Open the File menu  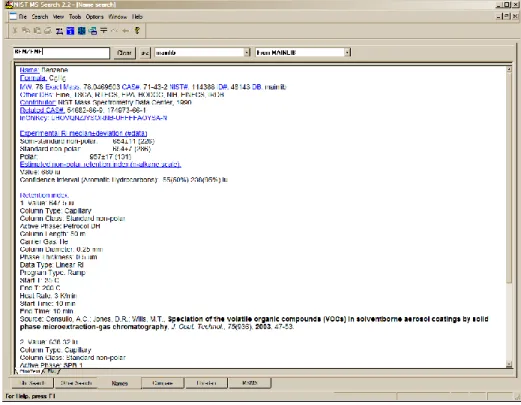point(23,16)
